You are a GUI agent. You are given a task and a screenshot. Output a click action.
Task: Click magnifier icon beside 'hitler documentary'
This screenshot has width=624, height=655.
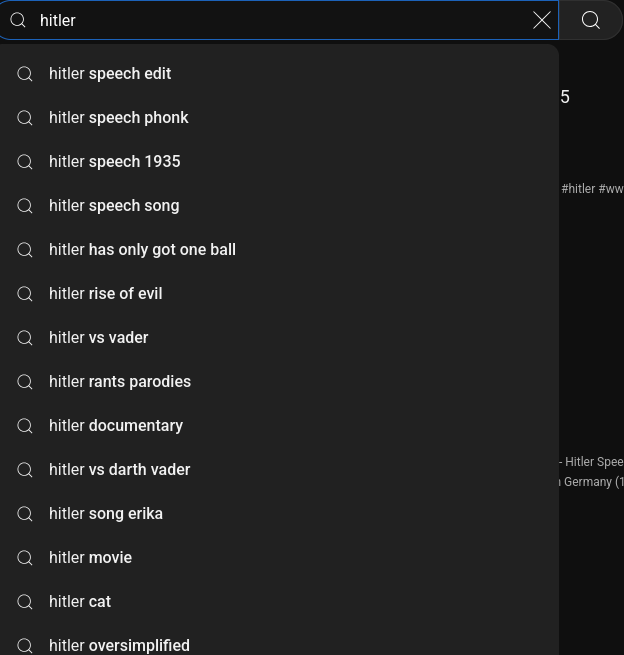25,426
